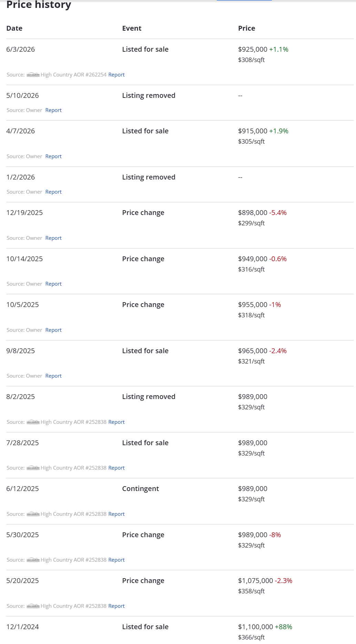
Task: Click Report link for 12/19/2025 price change
Action: 53,238
